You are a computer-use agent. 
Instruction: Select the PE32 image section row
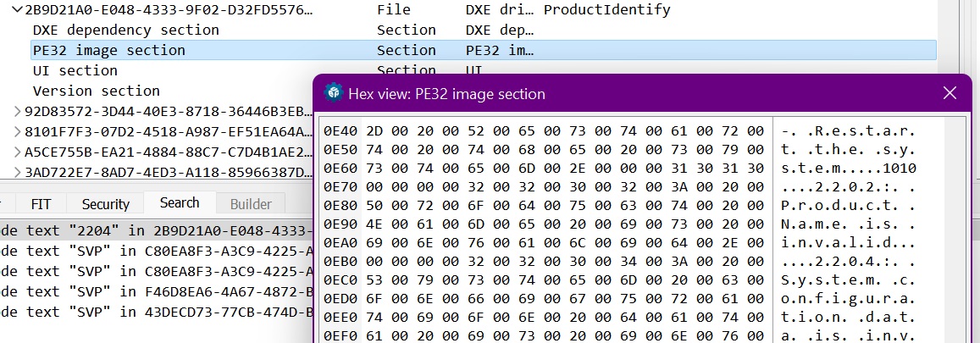[484, 50]
